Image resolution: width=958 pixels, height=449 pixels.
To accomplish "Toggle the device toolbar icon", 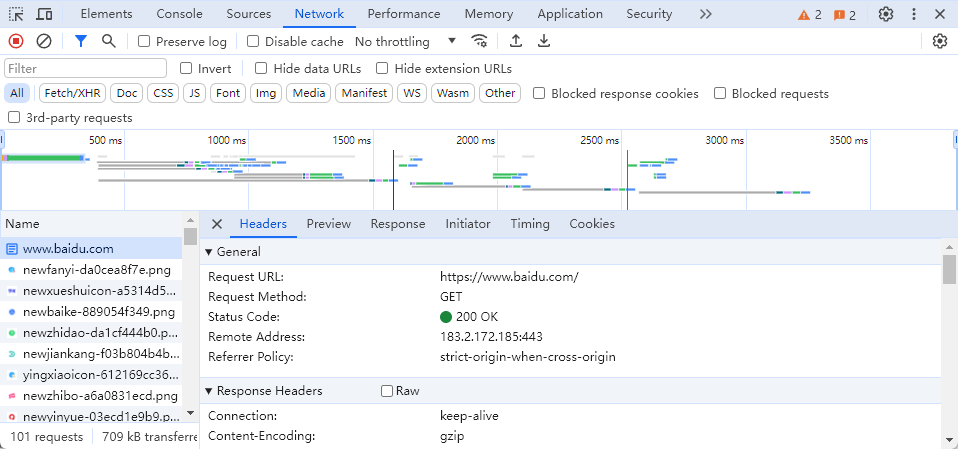I will coord(44,14).
